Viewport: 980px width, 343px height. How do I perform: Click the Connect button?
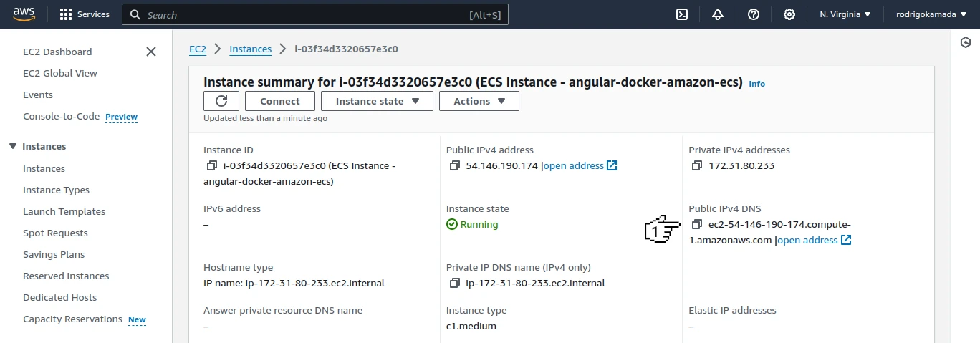click(x=280, y=101)
